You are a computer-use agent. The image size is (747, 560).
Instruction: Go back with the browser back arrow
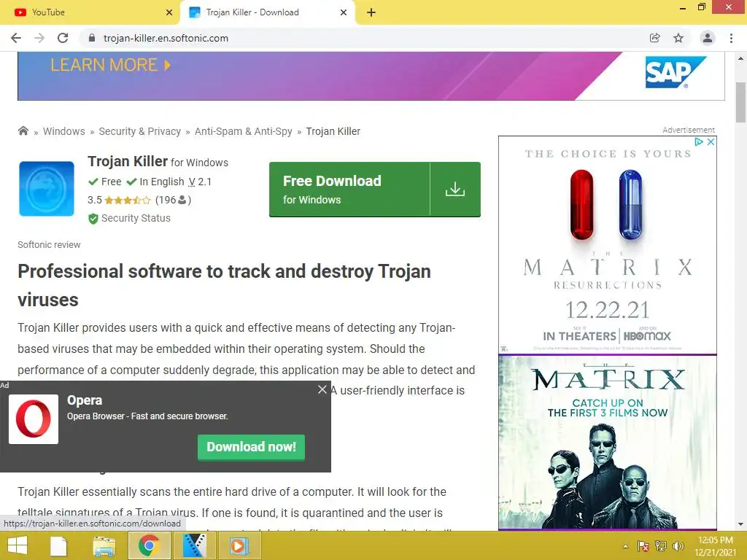pos(16,38)
